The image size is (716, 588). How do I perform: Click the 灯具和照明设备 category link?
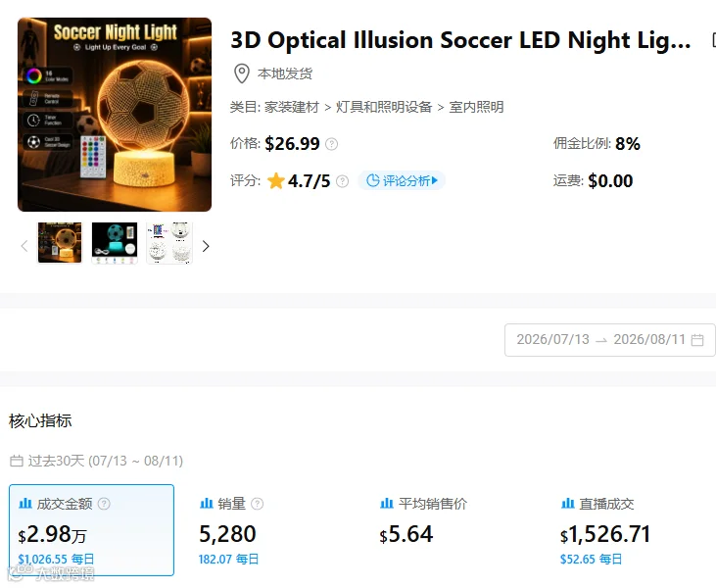coord(384,107)
